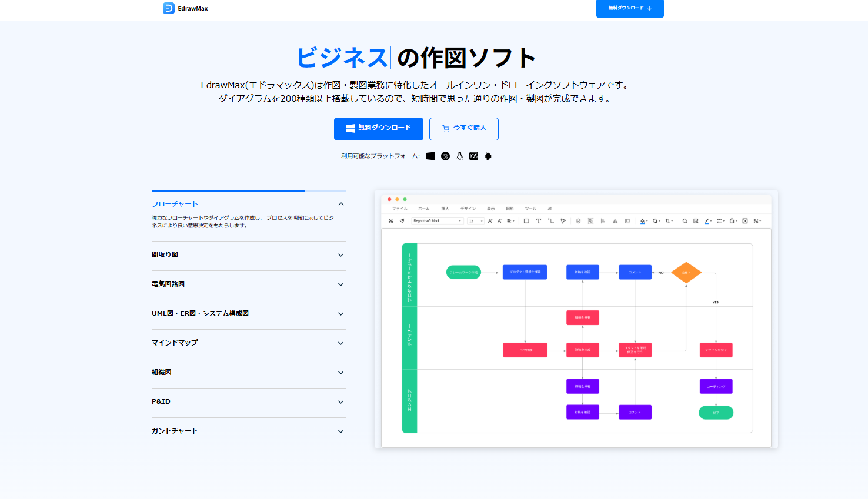This screenshot has width=868, height=499.
Task: Expand the ガントチャート section
Action: tap(249, 431)
